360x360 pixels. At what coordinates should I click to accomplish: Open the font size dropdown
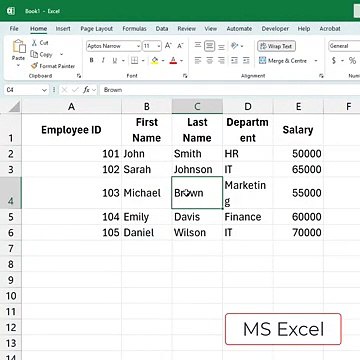pyautogui.click(x=159, y=46)
